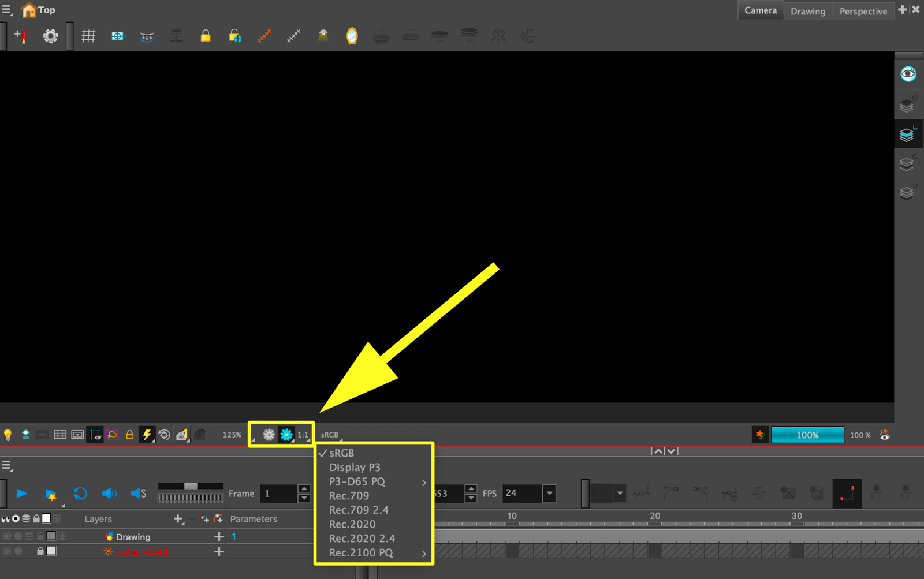
Task: Click the lightning bolt icon below viewport
Action: (147, 435)
